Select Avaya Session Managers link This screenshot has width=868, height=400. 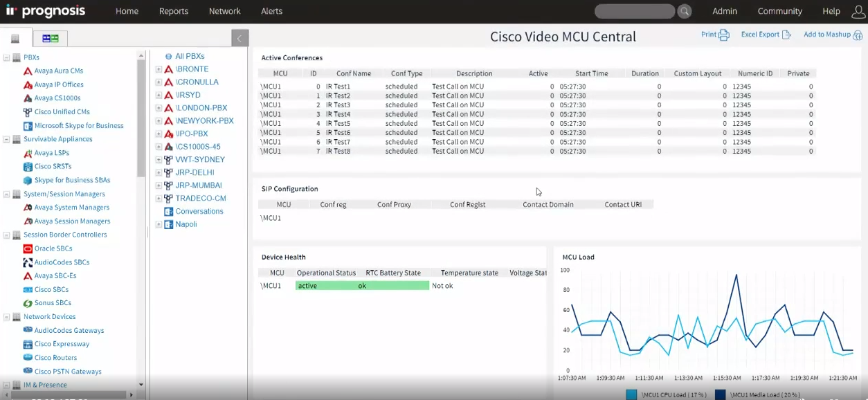point(72,221)
